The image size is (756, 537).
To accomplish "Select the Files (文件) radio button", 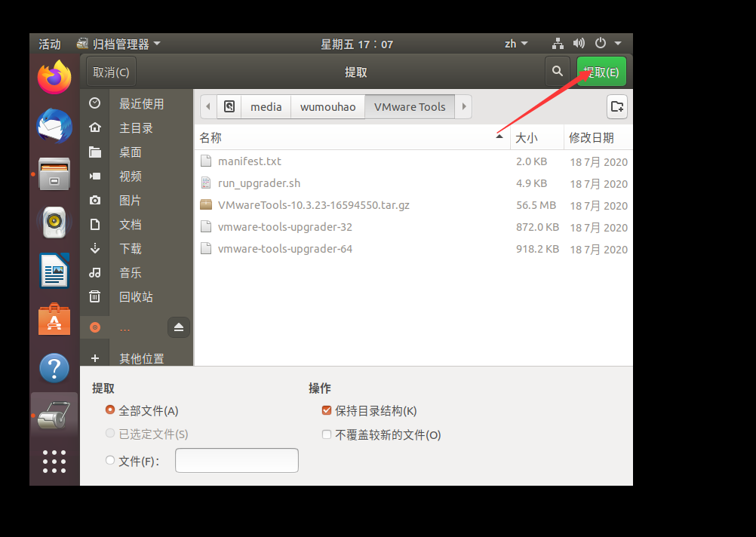I will [x=110, y=460].
